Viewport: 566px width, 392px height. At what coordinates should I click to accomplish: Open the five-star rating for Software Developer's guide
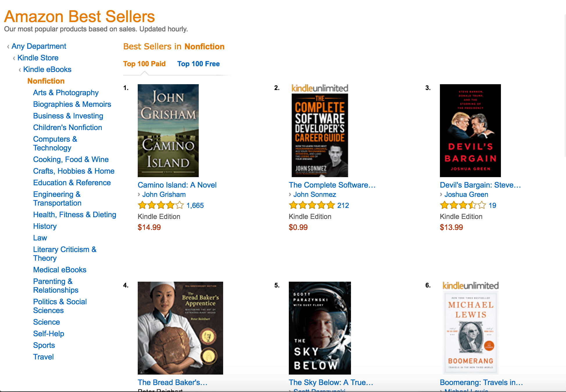312,205
